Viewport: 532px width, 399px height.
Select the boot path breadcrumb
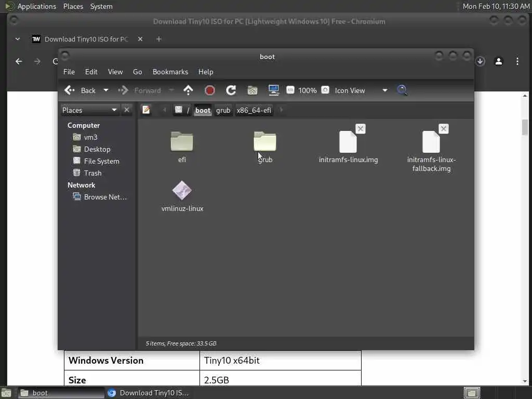203,110
